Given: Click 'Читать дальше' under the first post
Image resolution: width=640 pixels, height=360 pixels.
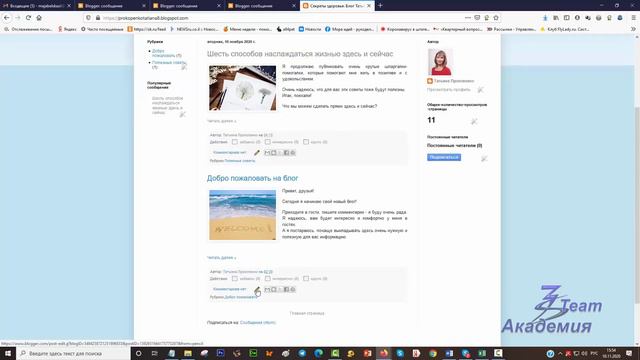Looking at the screenshot, I should point(221,121).
